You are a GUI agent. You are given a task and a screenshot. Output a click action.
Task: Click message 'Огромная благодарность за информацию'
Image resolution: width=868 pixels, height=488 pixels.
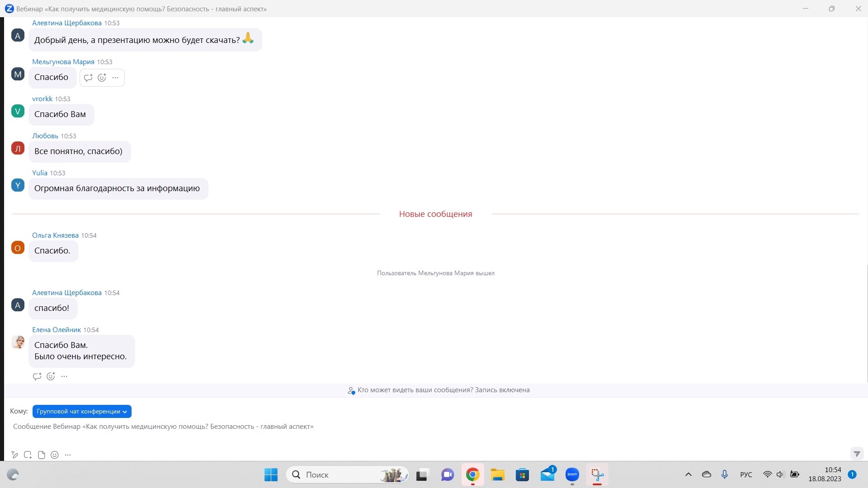118,189
